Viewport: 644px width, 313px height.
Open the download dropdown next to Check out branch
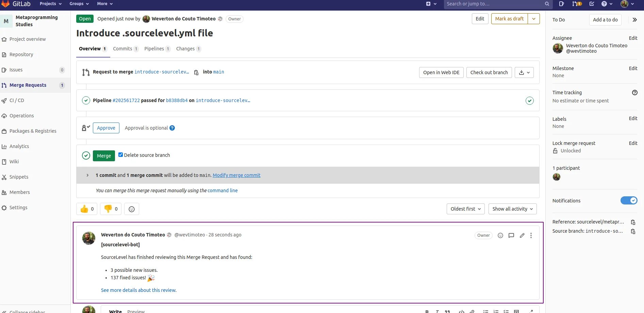524,72
